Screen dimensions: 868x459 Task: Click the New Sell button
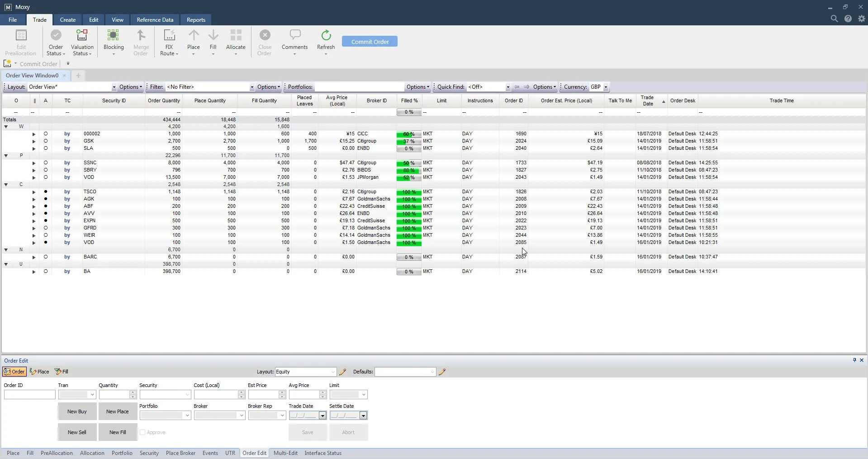pyautogui.click(x=77, y=432)
